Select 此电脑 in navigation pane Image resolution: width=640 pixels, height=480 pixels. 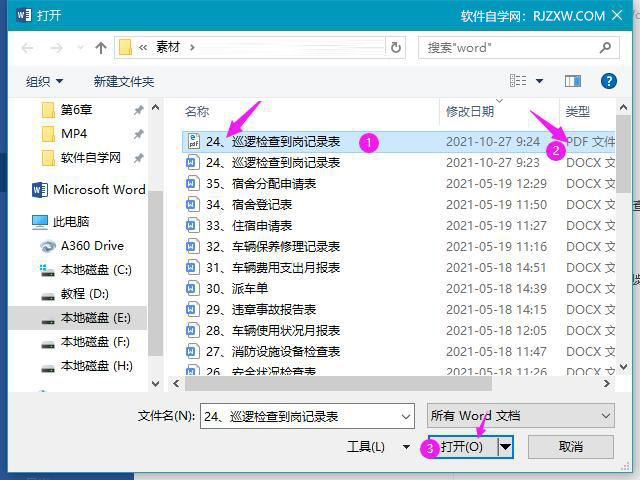[x=60, y=222]
